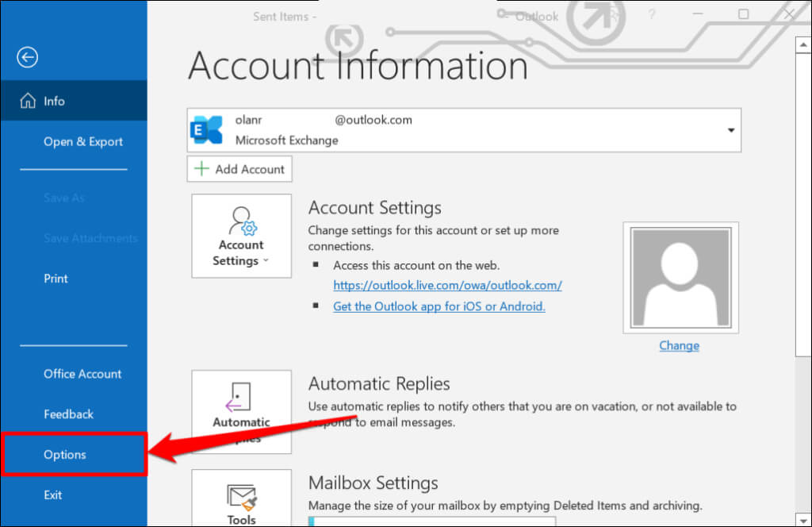Click the profile picture placeholder
Screen dimensions: 812x527
click(681, 277)
